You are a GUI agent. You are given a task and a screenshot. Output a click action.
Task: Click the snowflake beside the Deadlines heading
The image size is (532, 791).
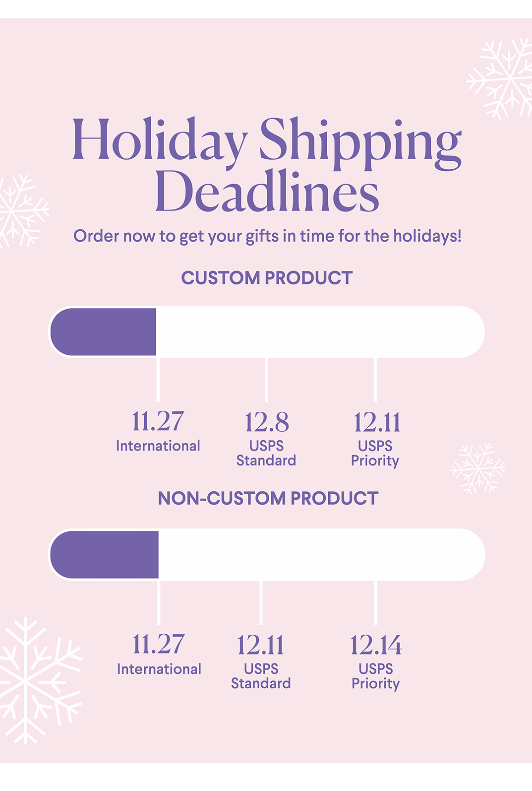23,211
